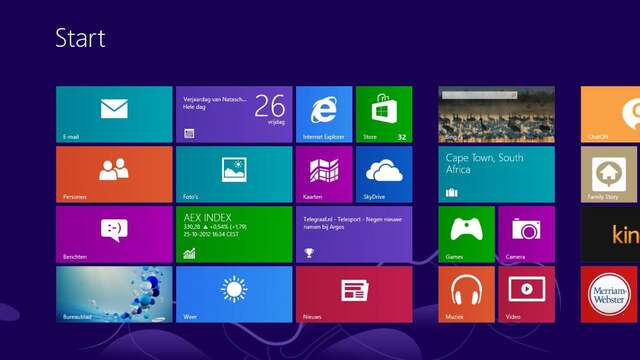Open the Foto's photos tile

pos(234,174)
